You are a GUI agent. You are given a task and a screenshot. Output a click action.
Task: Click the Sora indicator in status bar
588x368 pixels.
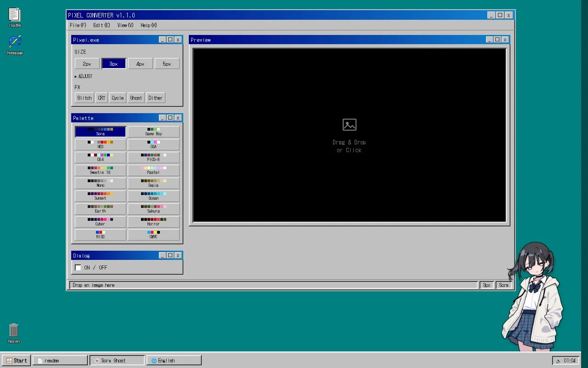(x=503, y=285)
